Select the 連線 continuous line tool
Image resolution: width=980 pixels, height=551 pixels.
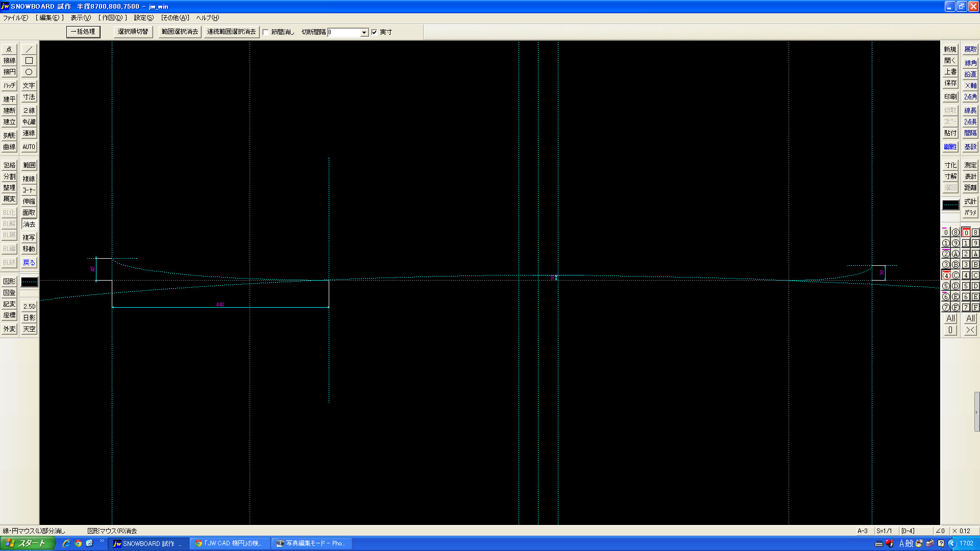(x=29, y=133)
